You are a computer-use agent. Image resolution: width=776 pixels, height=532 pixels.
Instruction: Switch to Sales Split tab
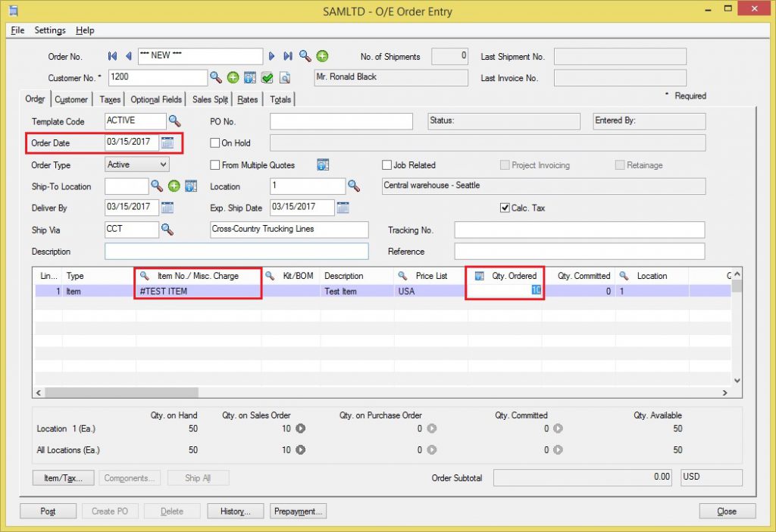tap(211, 99)
